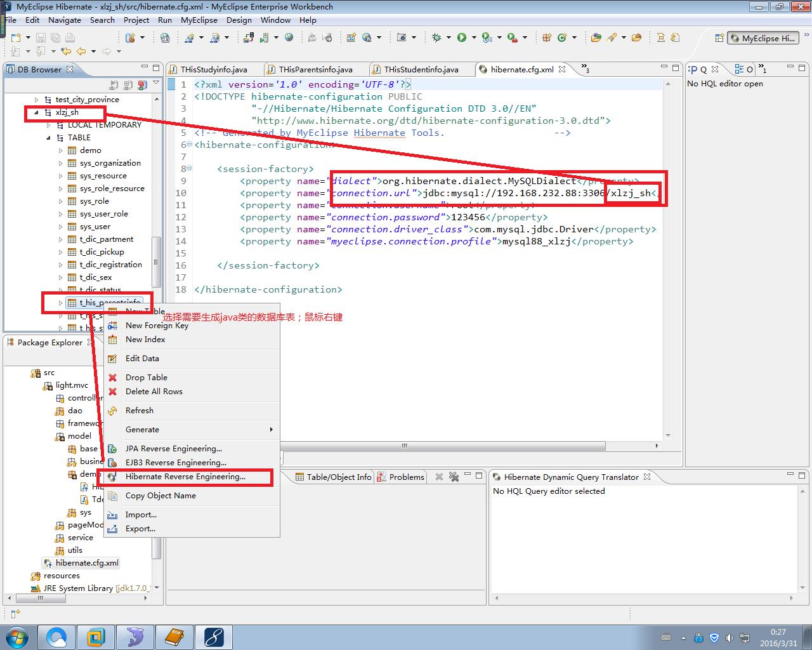This screenshot has height=650, width=812.
Task: Open DB Browser view menu triangle
Action: (156, 83)
